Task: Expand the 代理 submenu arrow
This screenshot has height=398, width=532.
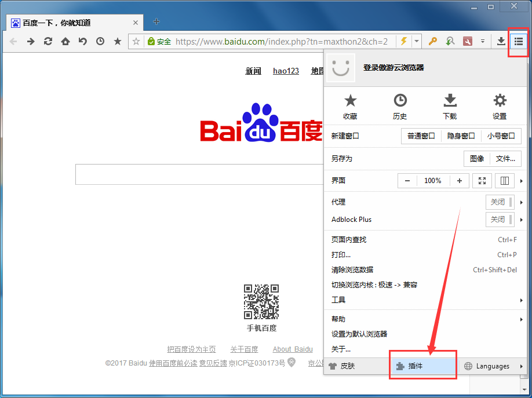Action: (522, 202)
